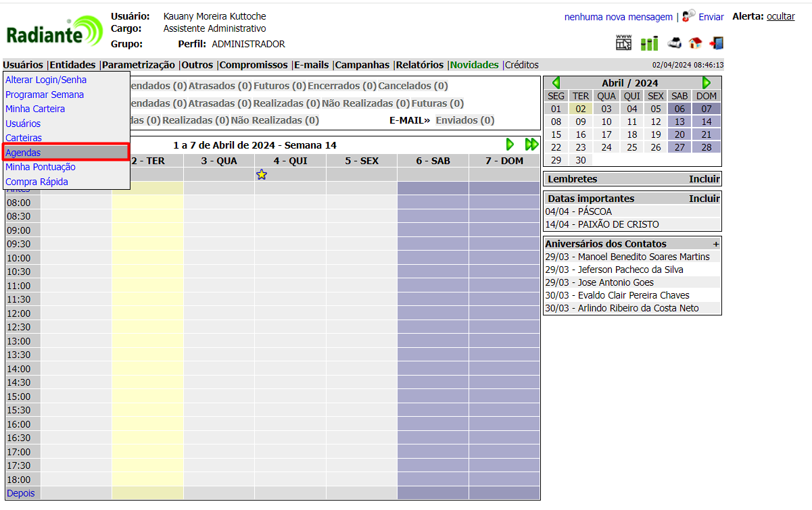This screenshot has height=510, width=812.
Task: Advance mini calendar to next month
Action: tap(707, 83)
